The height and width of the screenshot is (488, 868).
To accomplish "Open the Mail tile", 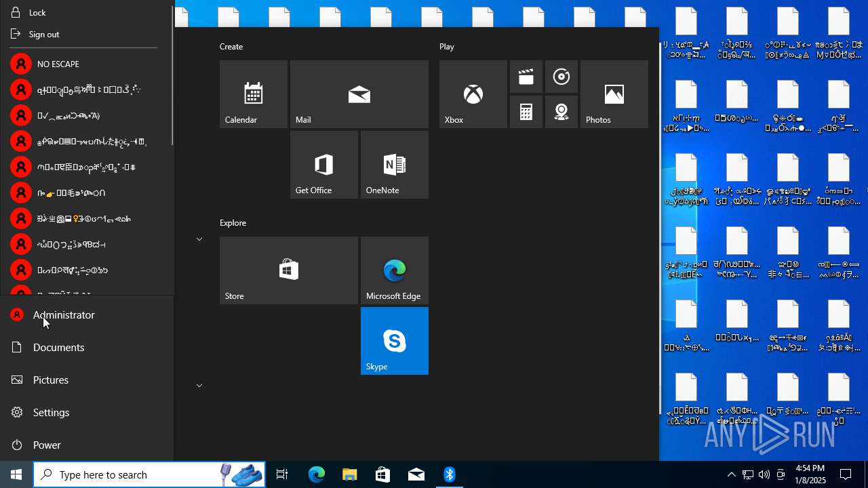I will (359, 94).
